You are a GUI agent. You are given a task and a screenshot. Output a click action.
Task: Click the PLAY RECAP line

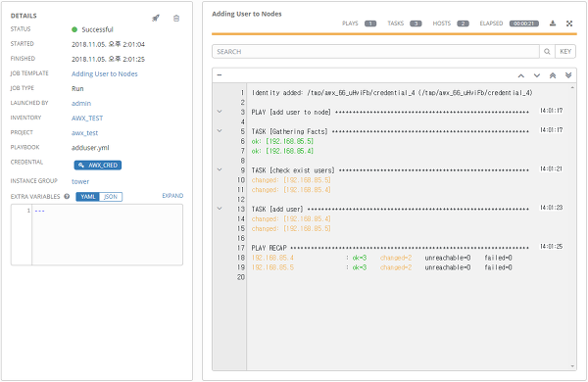(390, 248)
